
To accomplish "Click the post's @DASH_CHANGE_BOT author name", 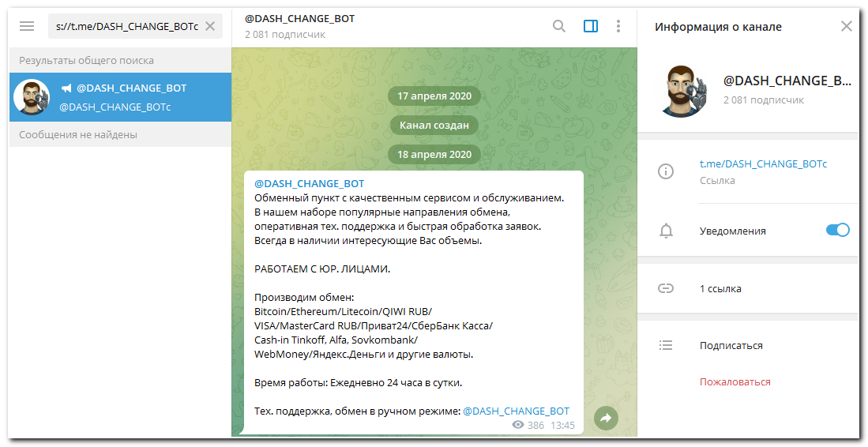I will point(309,183).
